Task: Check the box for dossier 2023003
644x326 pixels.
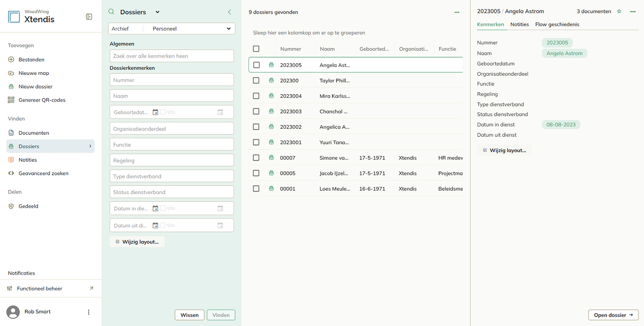Action: [x=256, y=111]
